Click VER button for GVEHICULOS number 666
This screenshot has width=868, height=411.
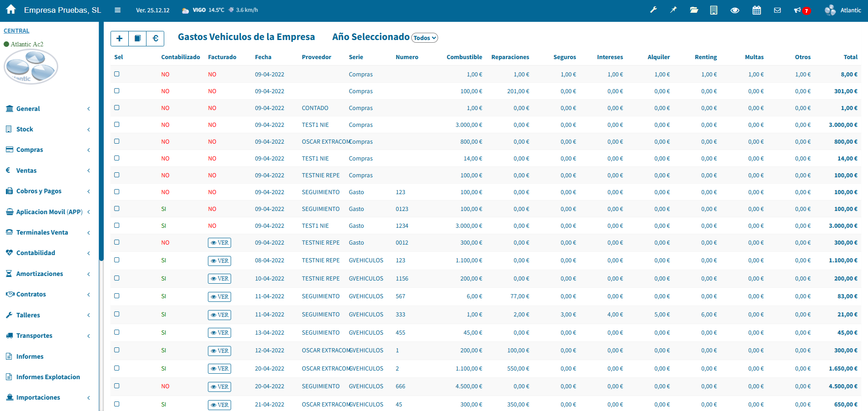[x=219, y=387]
